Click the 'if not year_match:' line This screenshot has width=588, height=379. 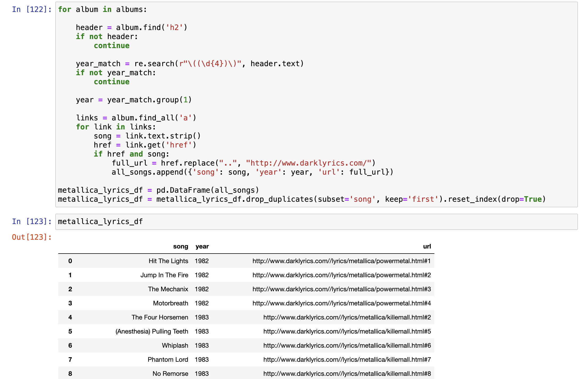tap(116, 73)
